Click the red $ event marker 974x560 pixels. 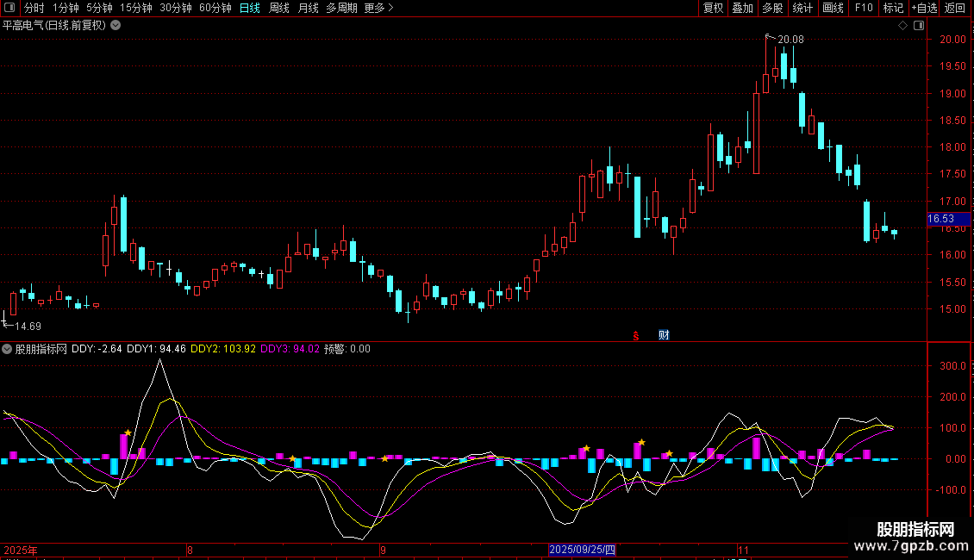[636, 336]
